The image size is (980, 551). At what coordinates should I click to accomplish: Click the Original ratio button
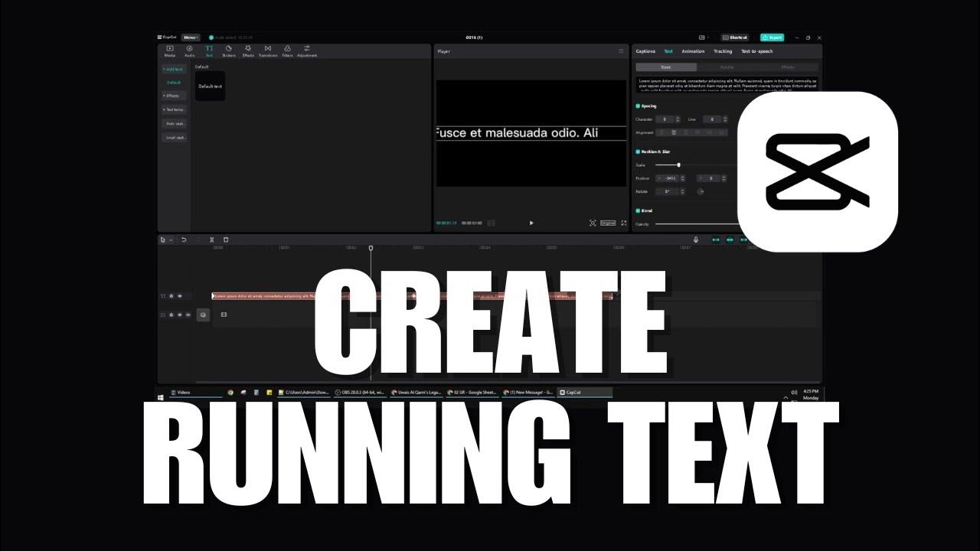[x=608, y=223]
